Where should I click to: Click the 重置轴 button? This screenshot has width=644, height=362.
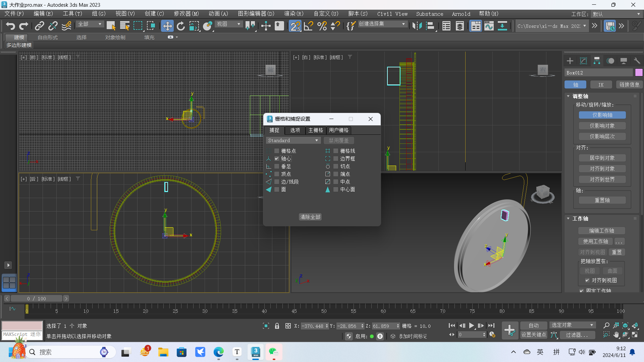pos(602,200)
